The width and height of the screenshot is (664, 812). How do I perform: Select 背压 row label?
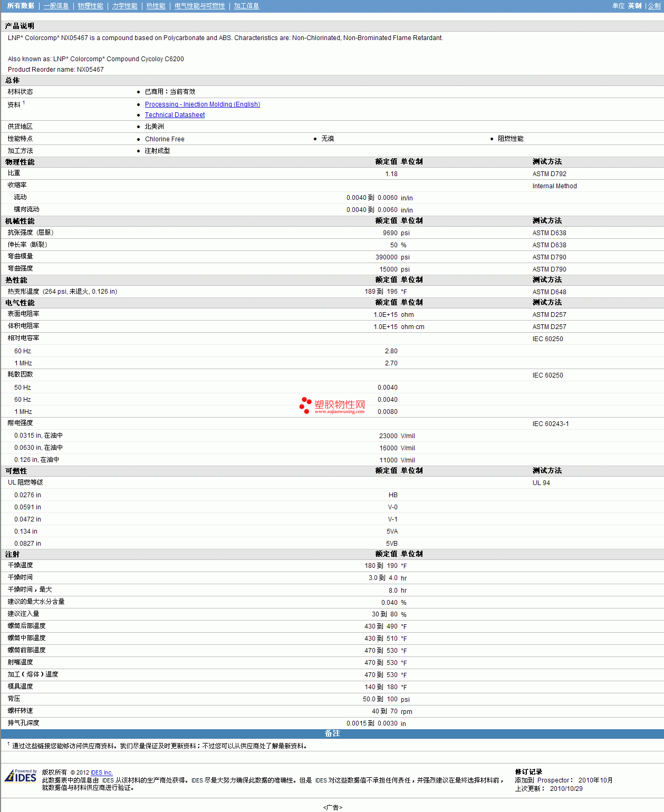point(14,699)
